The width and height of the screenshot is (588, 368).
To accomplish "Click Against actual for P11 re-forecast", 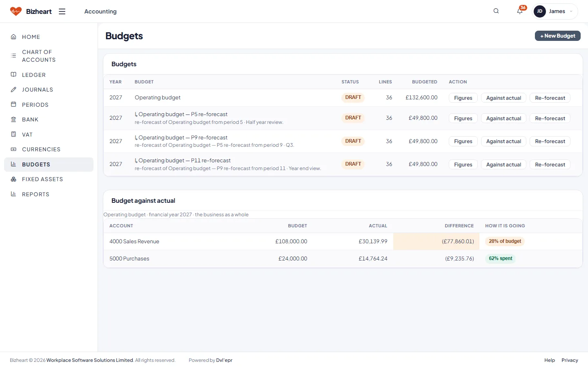I will point(503,164).
